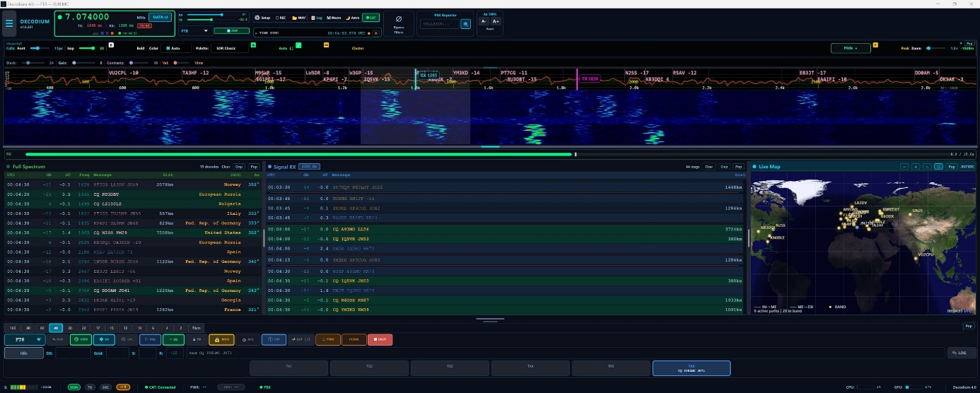The width and height of the screenshot is (980, 393).
Task: Click the yellow HOLD lock button
Action: click(220, 339)
